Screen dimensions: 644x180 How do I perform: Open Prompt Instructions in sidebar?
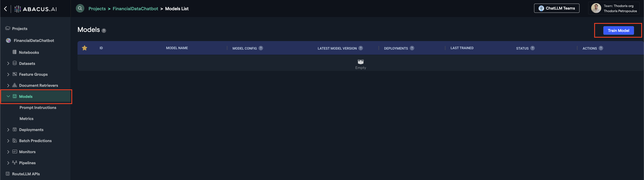(38, 108)
